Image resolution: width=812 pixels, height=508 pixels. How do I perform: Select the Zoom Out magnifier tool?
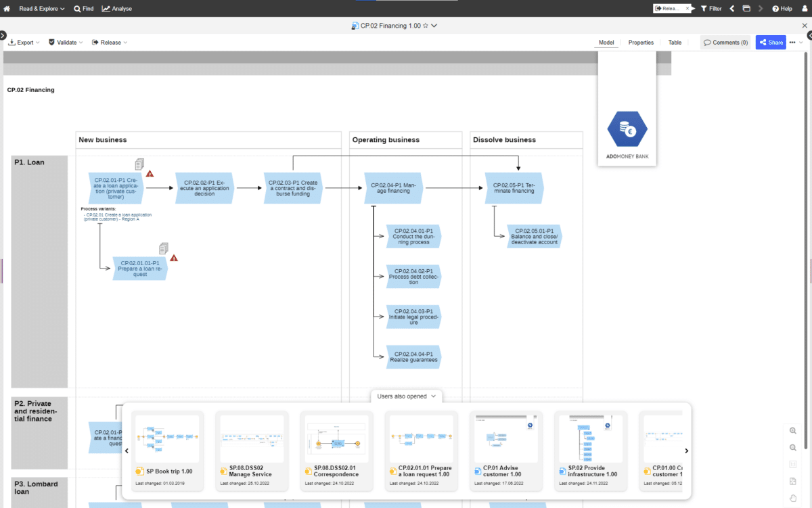(x=793, y=447)
